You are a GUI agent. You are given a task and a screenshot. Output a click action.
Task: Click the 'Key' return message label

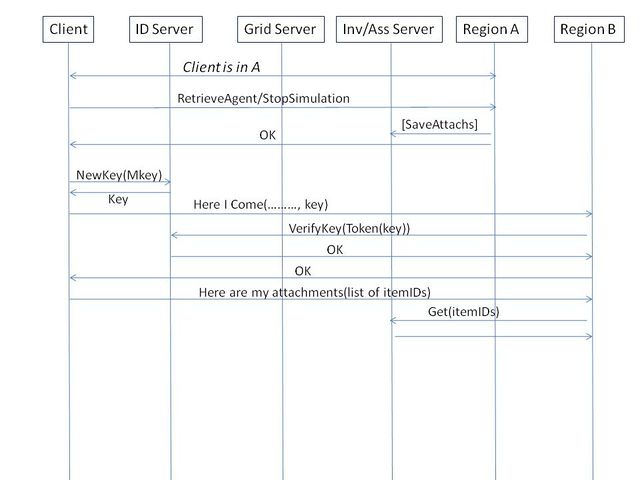pyautogui.click(x=118, y=200)
